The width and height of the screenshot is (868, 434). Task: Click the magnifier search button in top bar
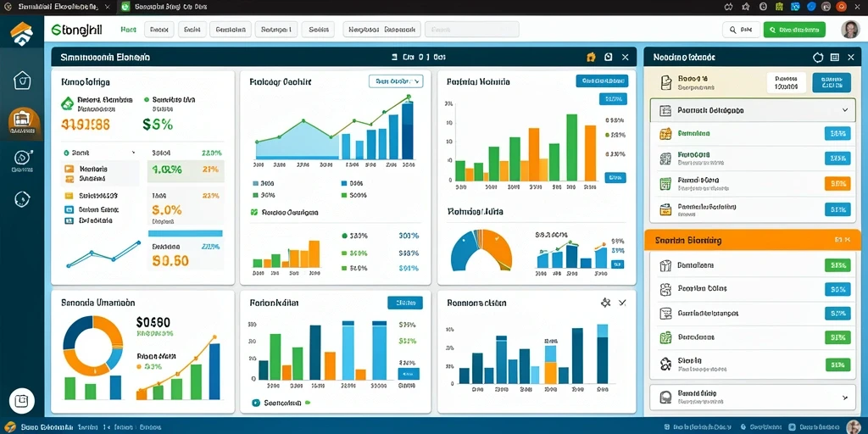741,30
